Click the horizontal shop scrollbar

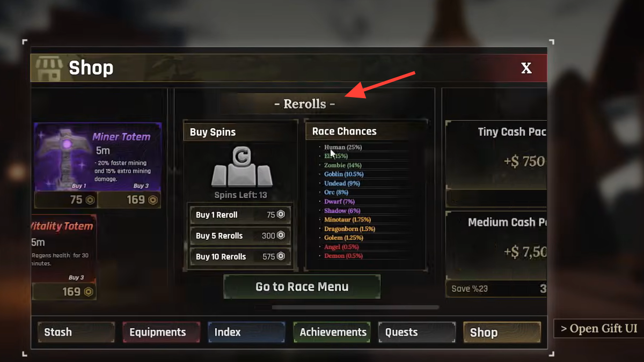356,307
